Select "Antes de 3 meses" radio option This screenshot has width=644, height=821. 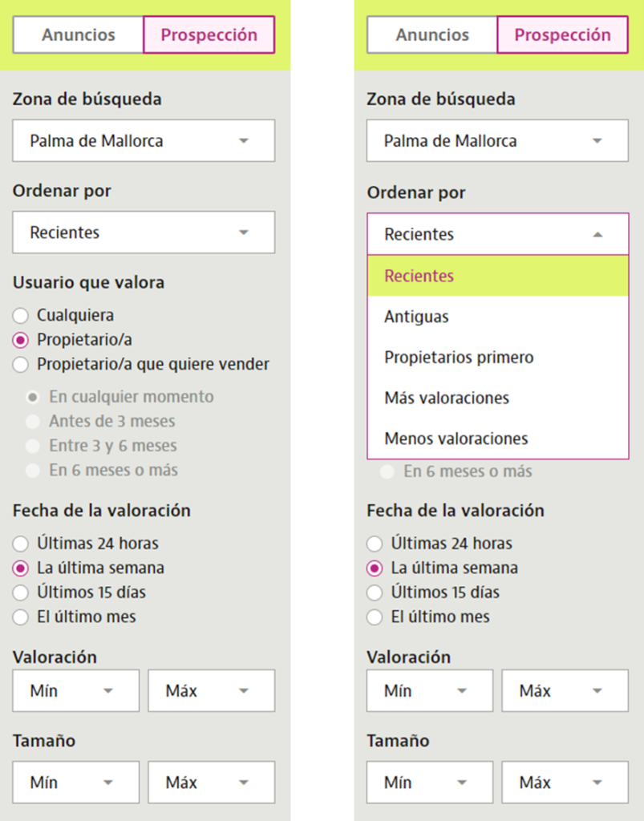pos(33,422)
